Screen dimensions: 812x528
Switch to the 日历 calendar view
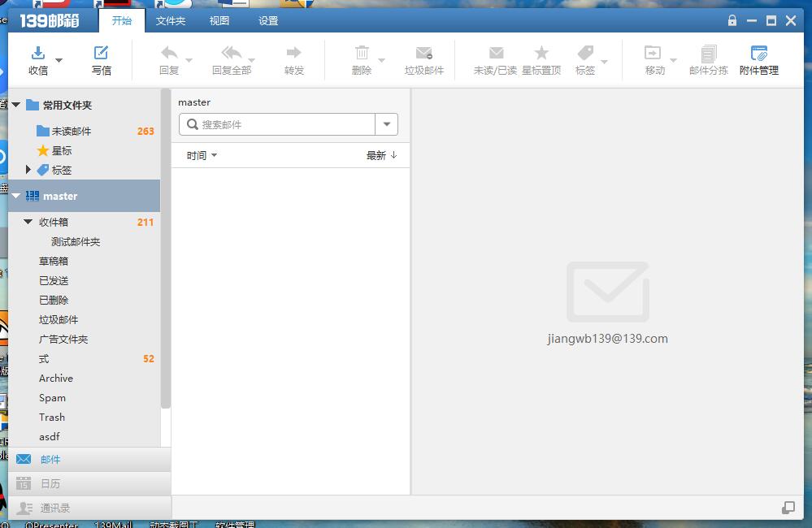point(89,483)
